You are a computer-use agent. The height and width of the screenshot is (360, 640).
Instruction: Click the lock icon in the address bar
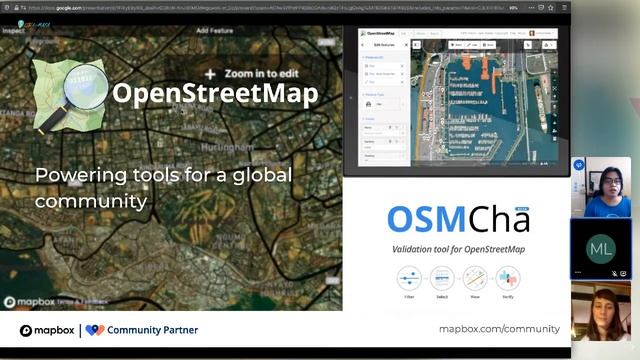(16, 8)
